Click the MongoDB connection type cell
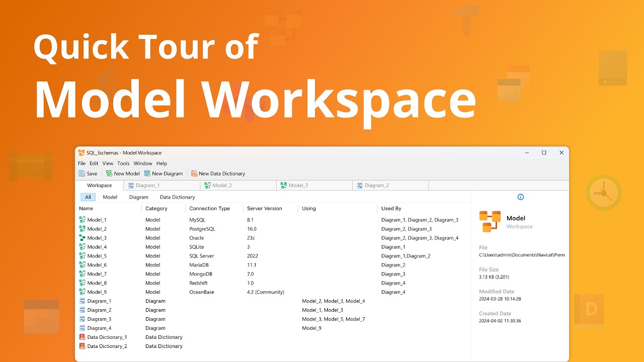 [x=201, y=274]
